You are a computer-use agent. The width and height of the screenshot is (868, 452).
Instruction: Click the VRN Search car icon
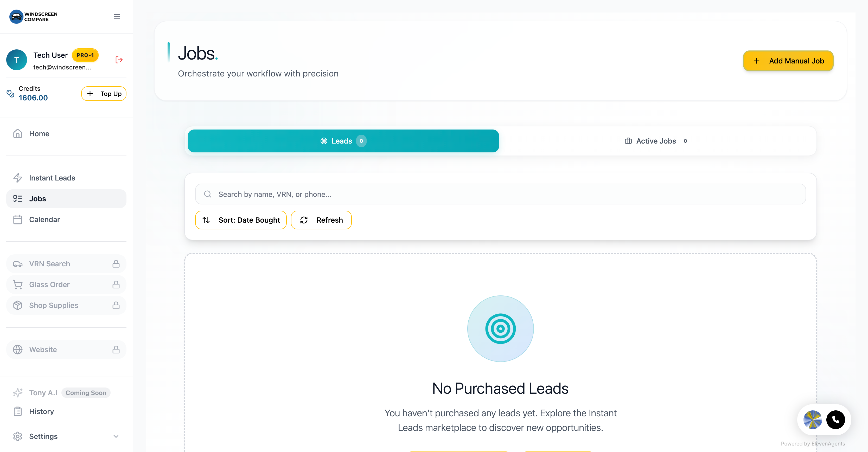coord(17,264)
